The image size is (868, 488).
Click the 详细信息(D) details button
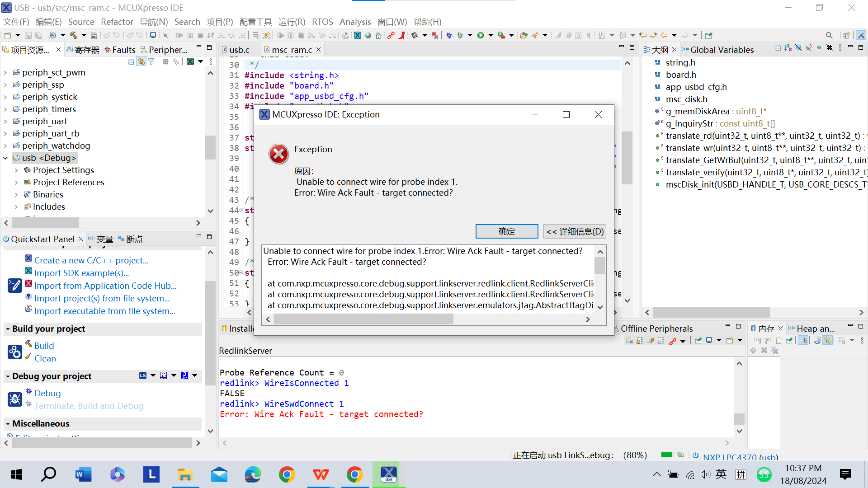coord(575,231)
